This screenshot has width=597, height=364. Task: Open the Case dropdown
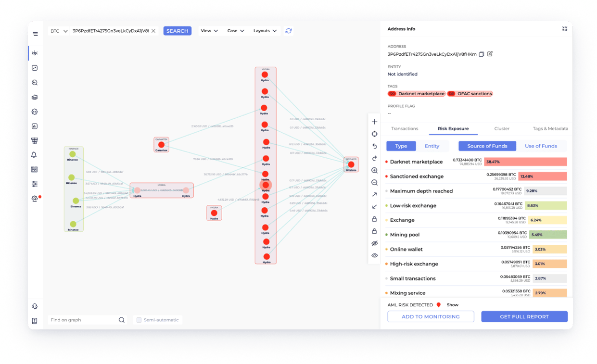point(236,31)
